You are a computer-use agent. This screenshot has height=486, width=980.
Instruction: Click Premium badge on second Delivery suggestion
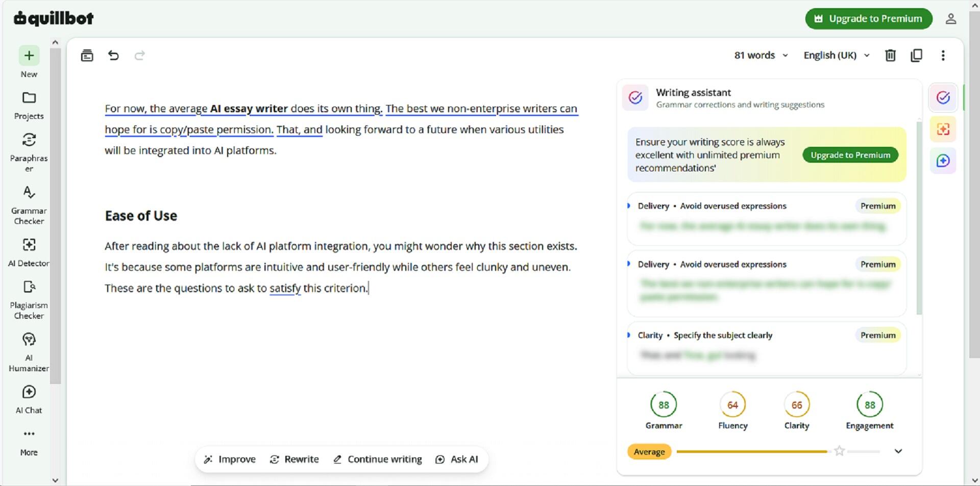tap(878, 264)
